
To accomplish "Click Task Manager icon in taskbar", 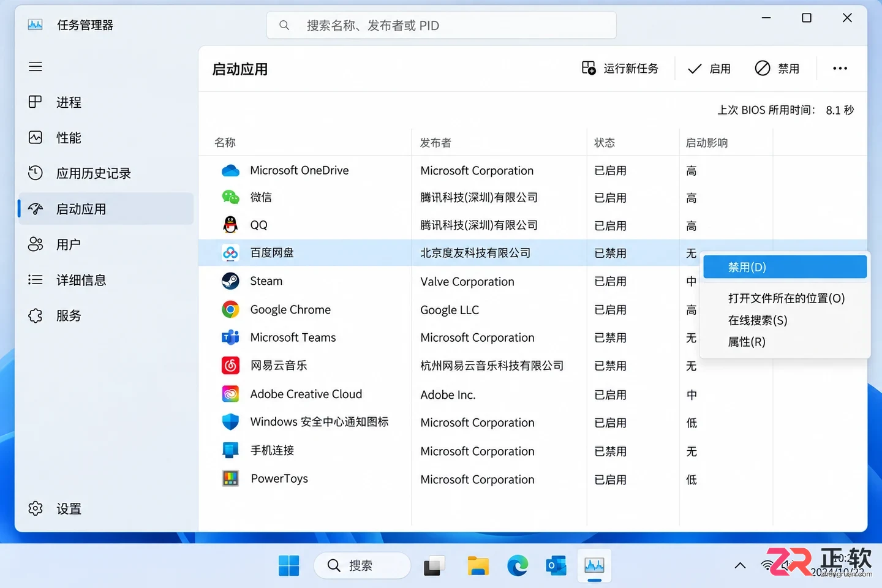I will point(594,565).
